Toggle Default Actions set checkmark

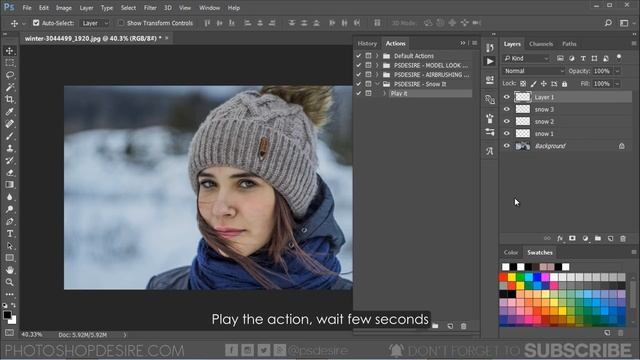tap(358, 56)
